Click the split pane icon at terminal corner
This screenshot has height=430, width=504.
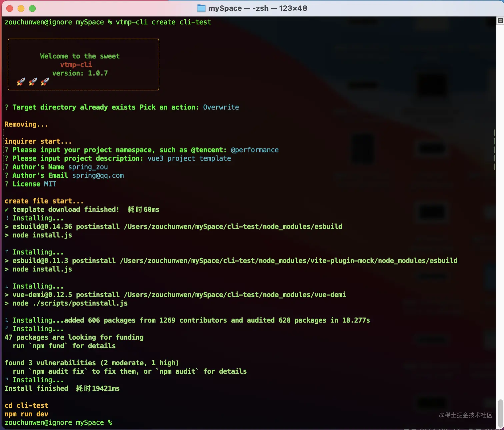(x=500, y=21)
